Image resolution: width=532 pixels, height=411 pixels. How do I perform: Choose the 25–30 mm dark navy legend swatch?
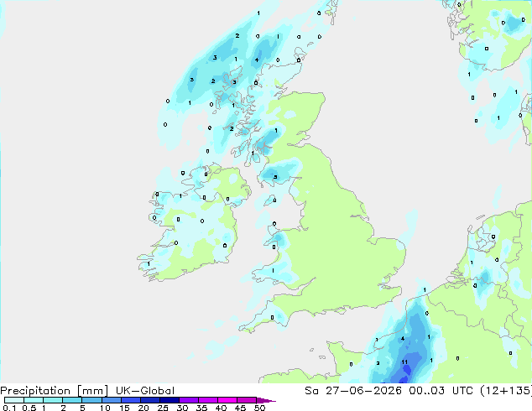pyautogui.click(x=170, y=400)
